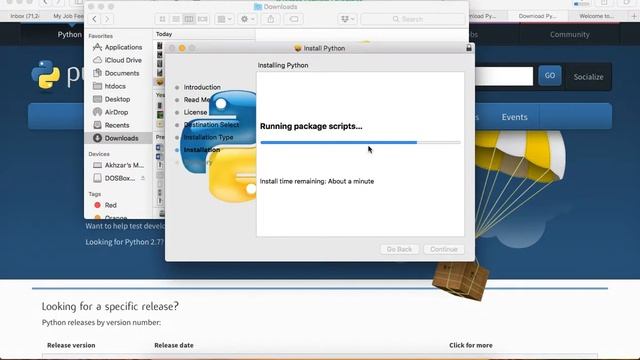Switch Finder to icon view
Viewport: 640px width, 360px height.
[162, 19]
